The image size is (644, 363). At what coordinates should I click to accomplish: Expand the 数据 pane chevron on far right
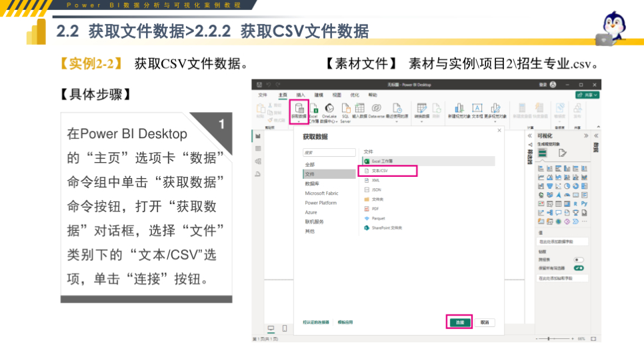[x=596, y=135]
